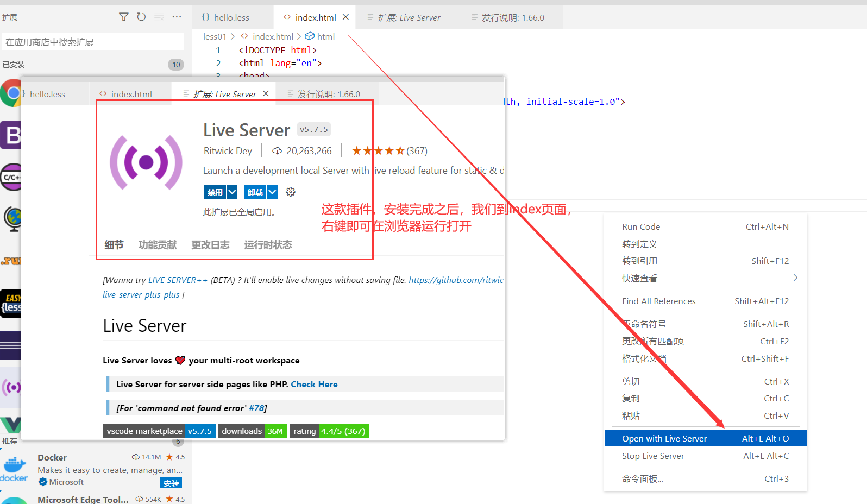
Task: Click the star rating of Live Server
Action: [378, 150]
